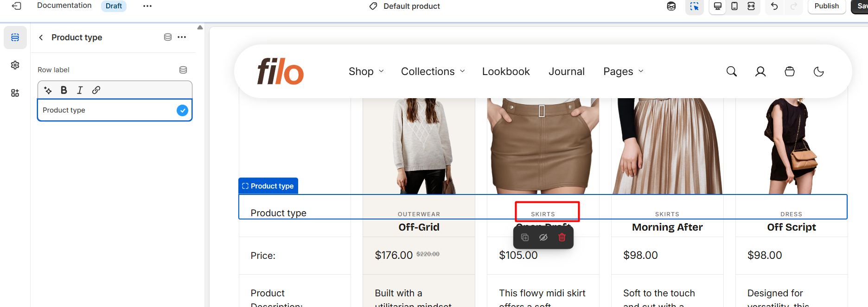Hide block using crossed-eye icon

coord(543,238)
